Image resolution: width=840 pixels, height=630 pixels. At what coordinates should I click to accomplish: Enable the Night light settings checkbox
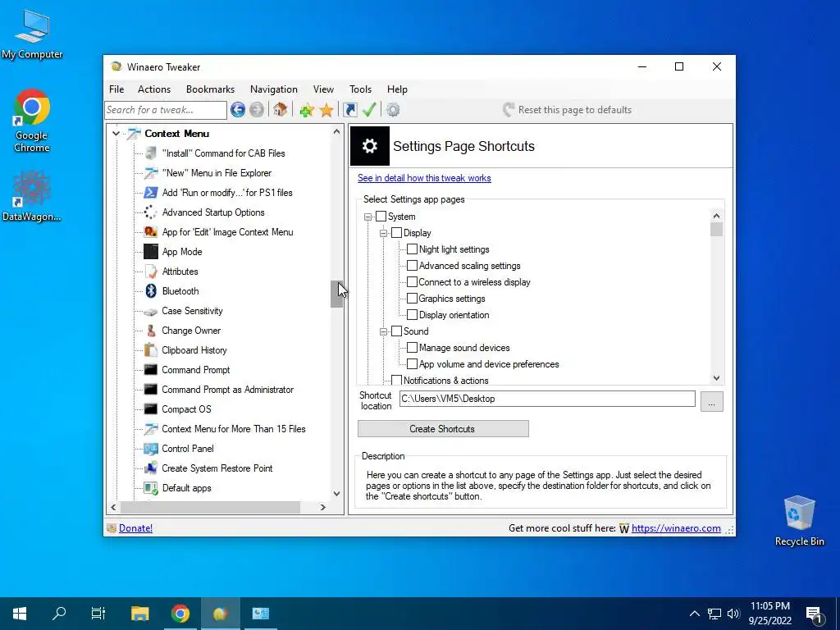[x=412, y=249]
